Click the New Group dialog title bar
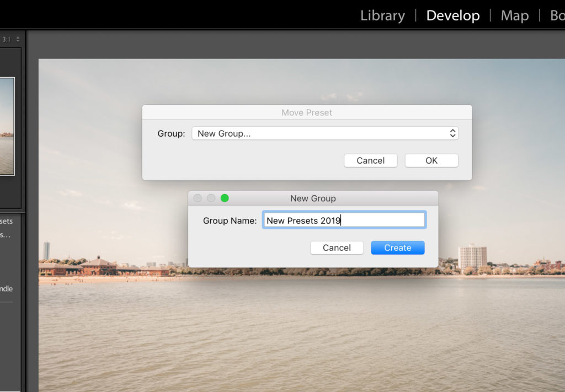The width and height of the screenshot is (565, 392). tap(313, 198)
